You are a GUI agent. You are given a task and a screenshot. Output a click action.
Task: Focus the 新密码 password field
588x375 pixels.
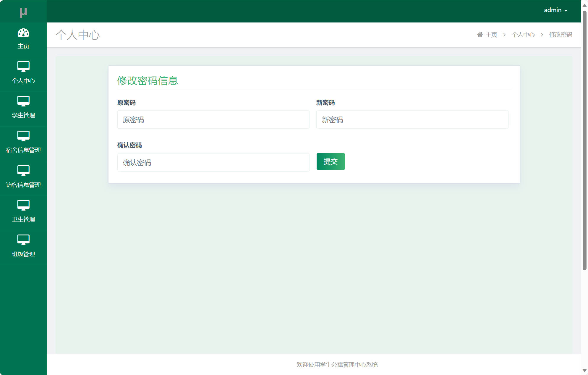point(412,119)
